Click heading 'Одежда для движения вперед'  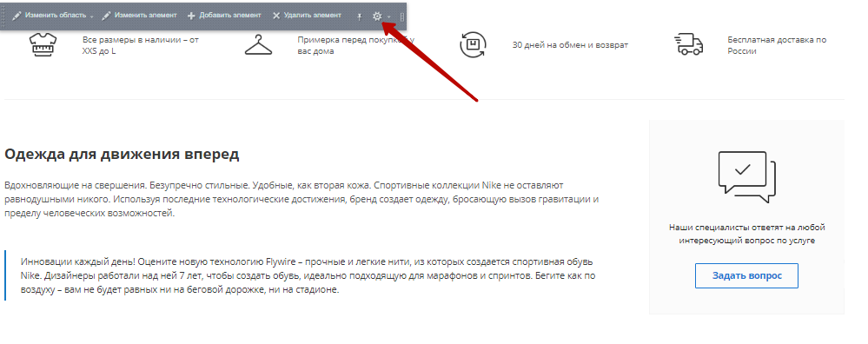click(122, 154)
